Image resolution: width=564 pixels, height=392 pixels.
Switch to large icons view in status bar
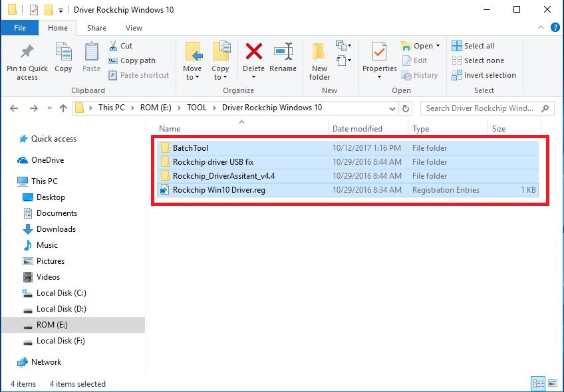(552, 383)
